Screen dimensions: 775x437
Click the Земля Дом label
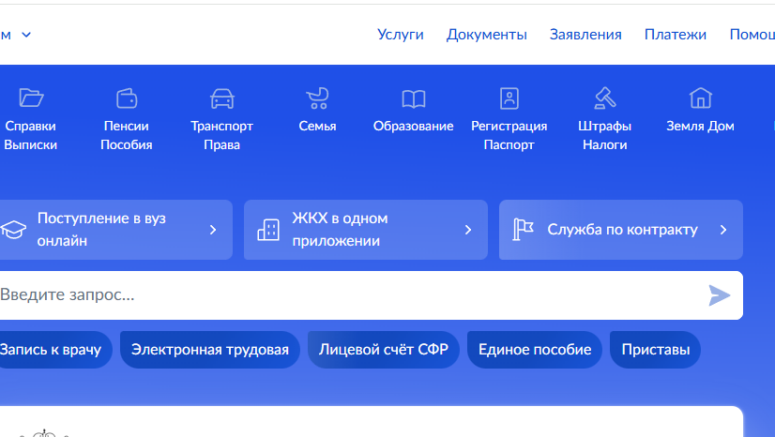tap(700, 126)
